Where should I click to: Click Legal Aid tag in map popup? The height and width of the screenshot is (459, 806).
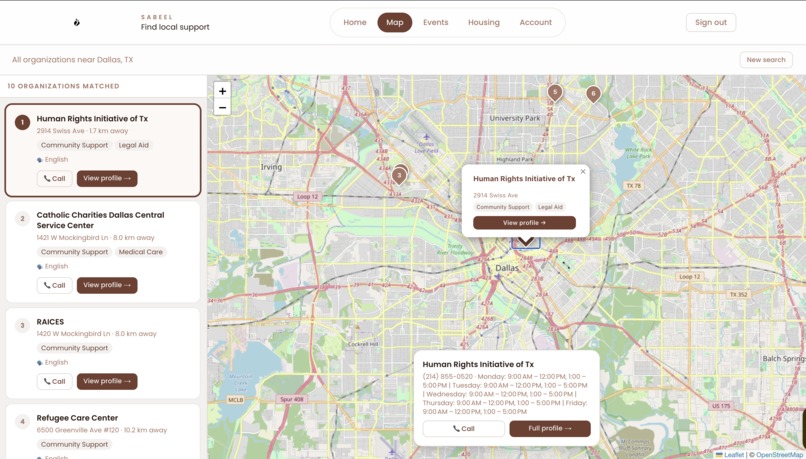tap(550, 207)
